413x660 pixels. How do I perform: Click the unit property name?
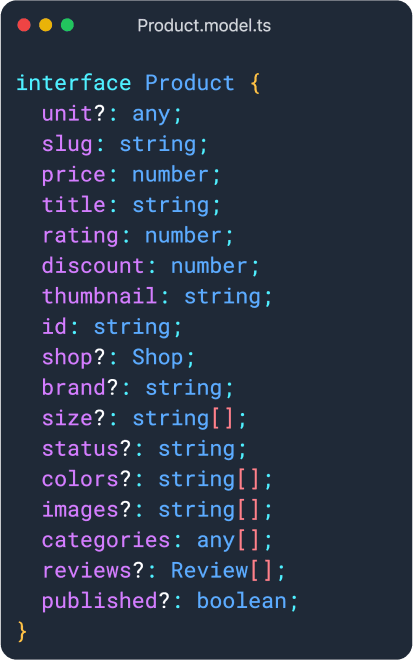[67, 114]
